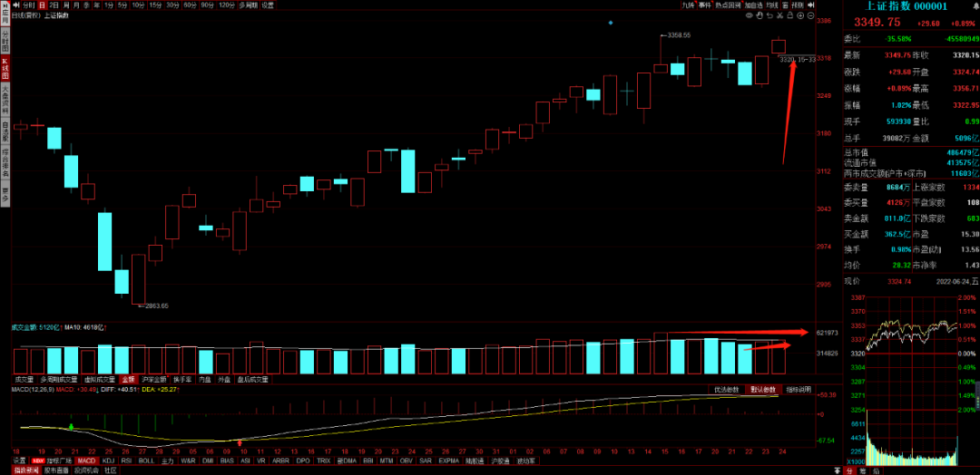This screenshot has height=475, width=980.
Task: Open the 九转 indicator menu
Action: pos(688,5)
